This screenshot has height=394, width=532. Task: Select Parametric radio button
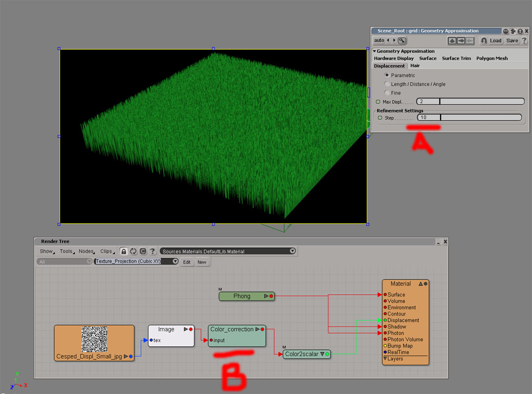[x=387, y=75]
